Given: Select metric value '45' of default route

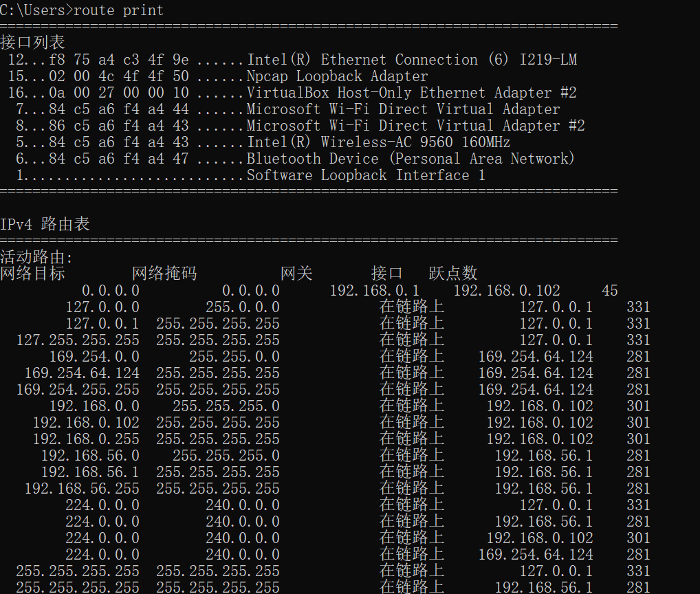Looking at the screenshot, I should (x=609, y=291).
